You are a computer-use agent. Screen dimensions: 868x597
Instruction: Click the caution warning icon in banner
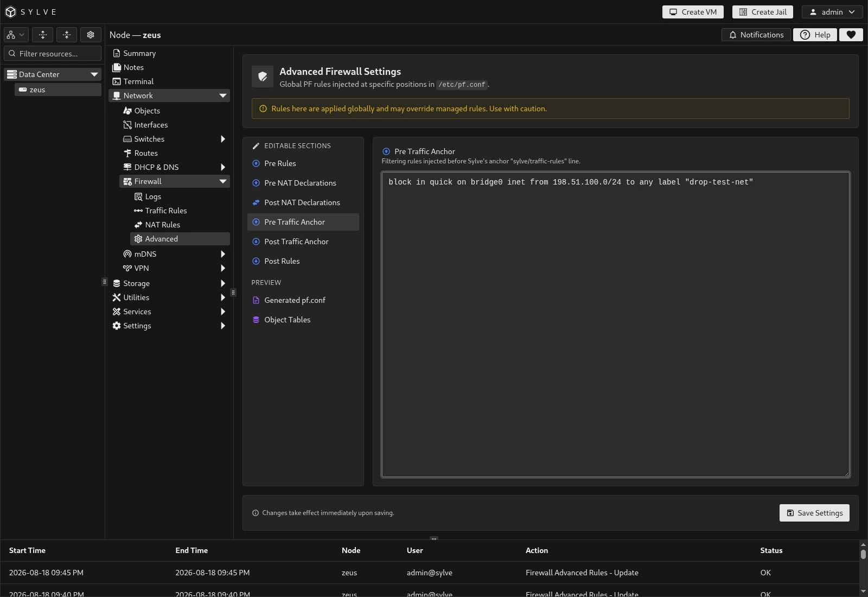[x=263, y=109]
